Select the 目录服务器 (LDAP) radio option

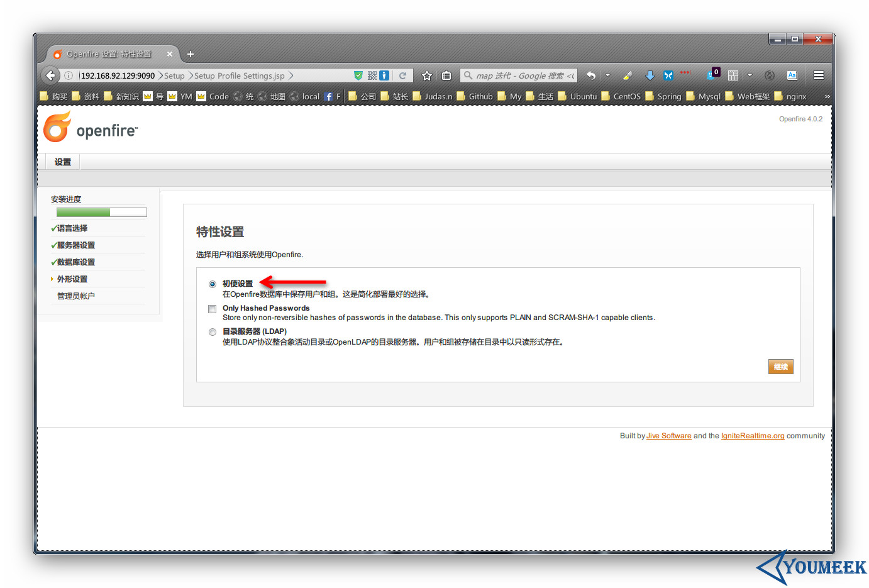(x=213, y=332)
